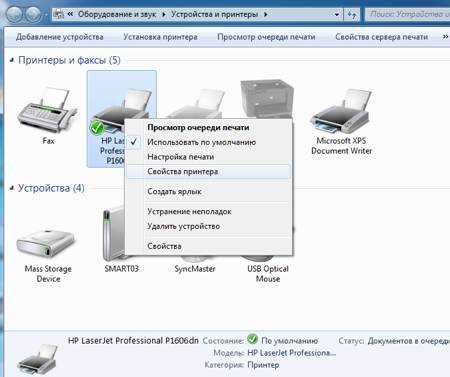The image size is (450, 377).
Task: Click the USB Optical Mouse label
Action: pyautogui.click(x=268, y=274)
